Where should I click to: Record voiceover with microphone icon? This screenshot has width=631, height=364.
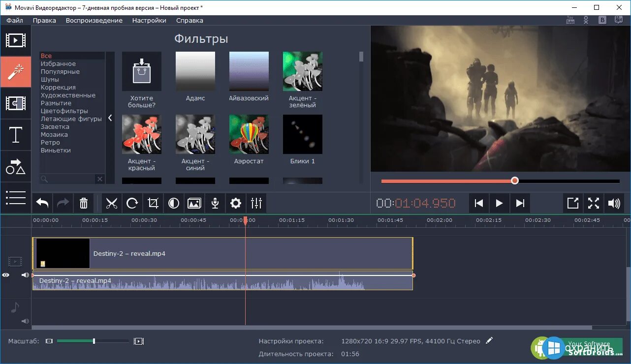point(215,203)
